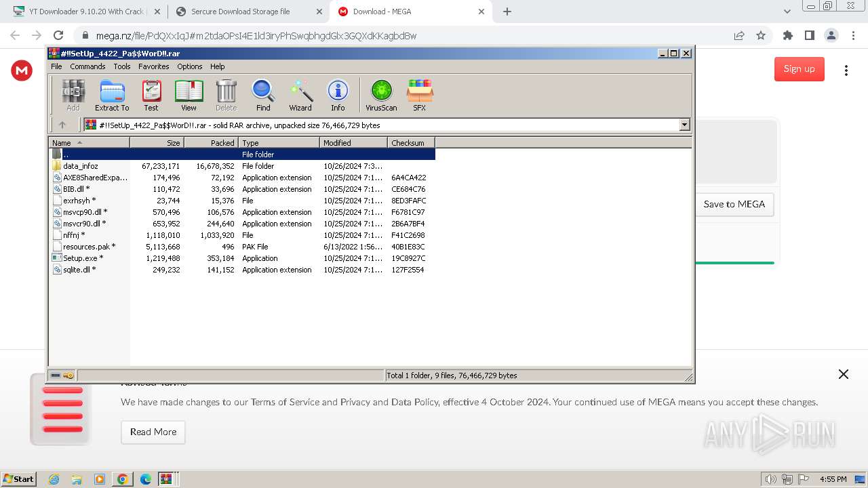The width and height of the screenshot is (868, 488).
Task: Open the browser profile icon
Action: (x=831, y=35)
